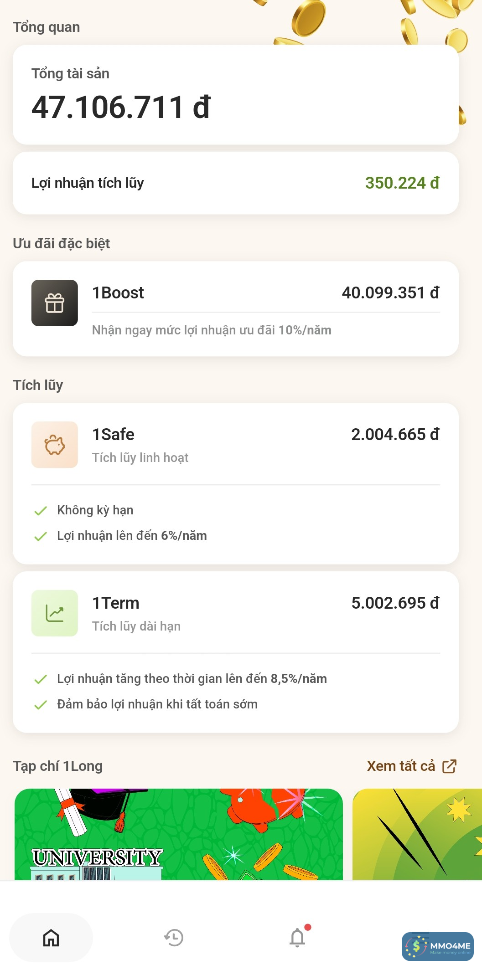Tap the checkmark beside Không kỳ hạn

(41, 511)
